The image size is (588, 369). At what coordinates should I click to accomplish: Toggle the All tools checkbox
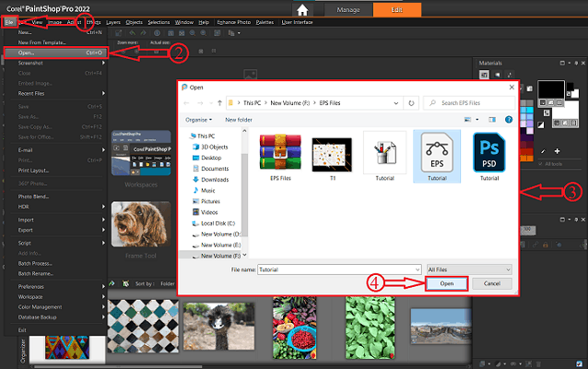tap(540, 164)
